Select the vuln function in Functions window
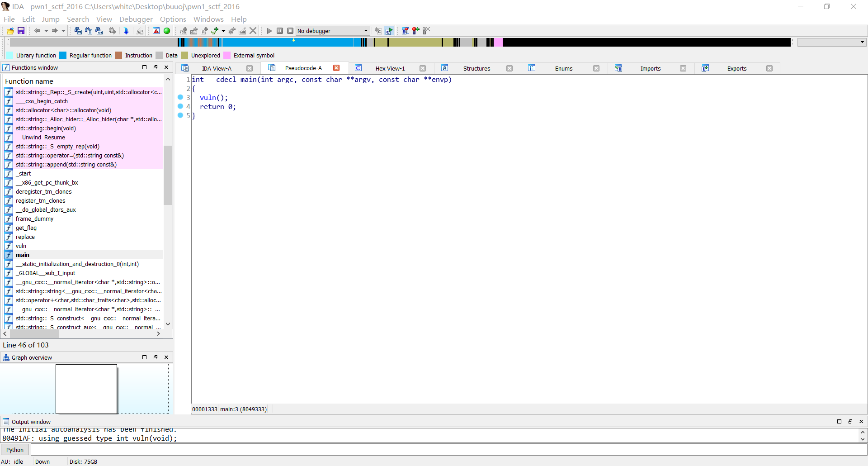Screen dimensions: 868x466 (21, 246)
